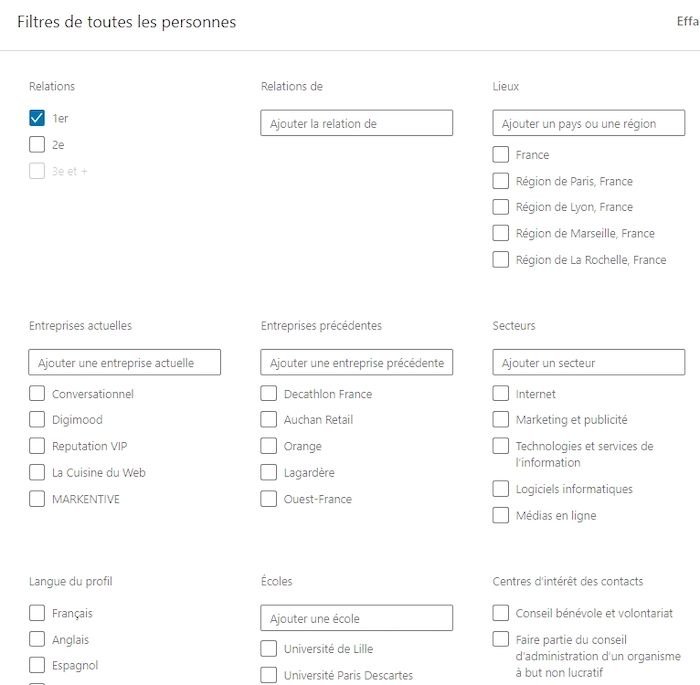Check Région de La Rochelle, France
Image resolution: width=700 pixels, height=685 pixels.
(x=501, y=260)
